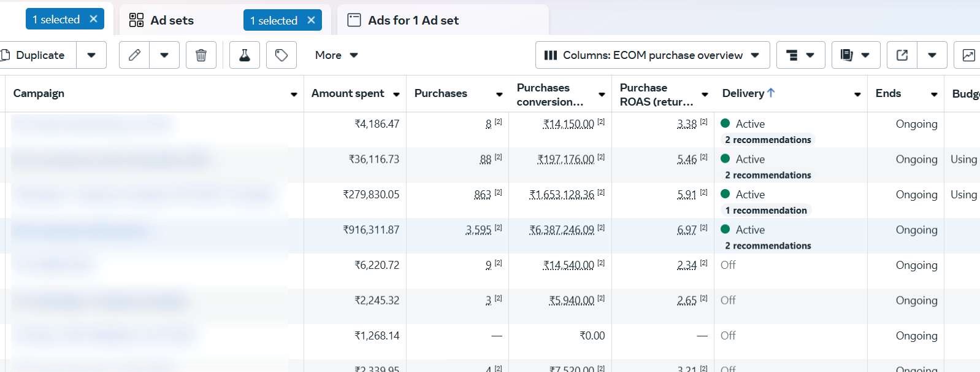Click the trash Delete icon
Viewport: 980px width, 372px height.
click(201, 55)
